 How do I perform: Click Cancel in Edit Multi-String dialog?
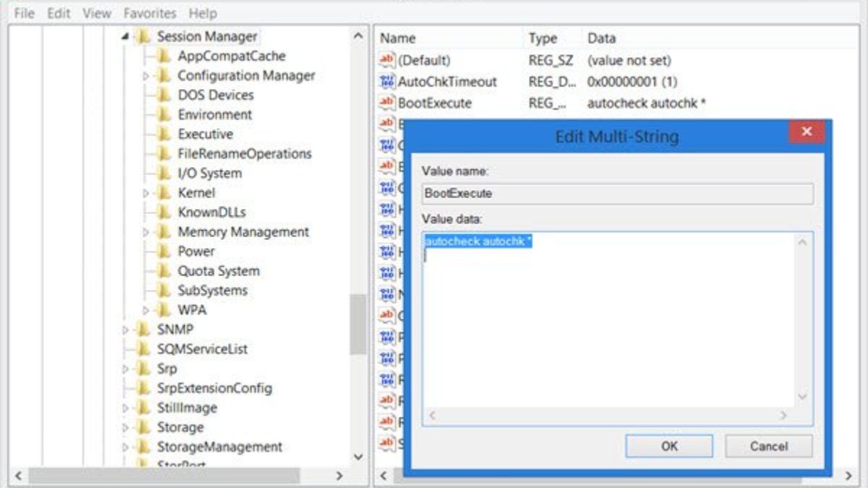[x=769, y=446]
